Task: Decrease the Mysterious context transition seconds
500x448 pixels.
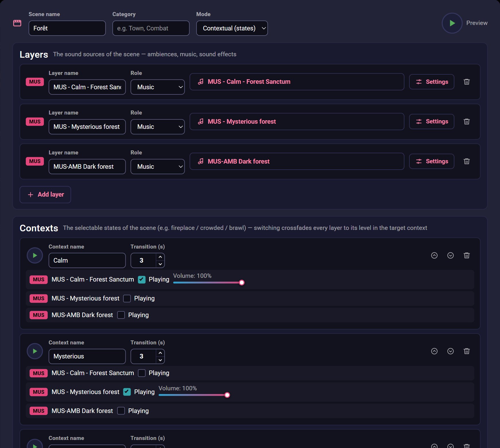Action: coord(160,360)
